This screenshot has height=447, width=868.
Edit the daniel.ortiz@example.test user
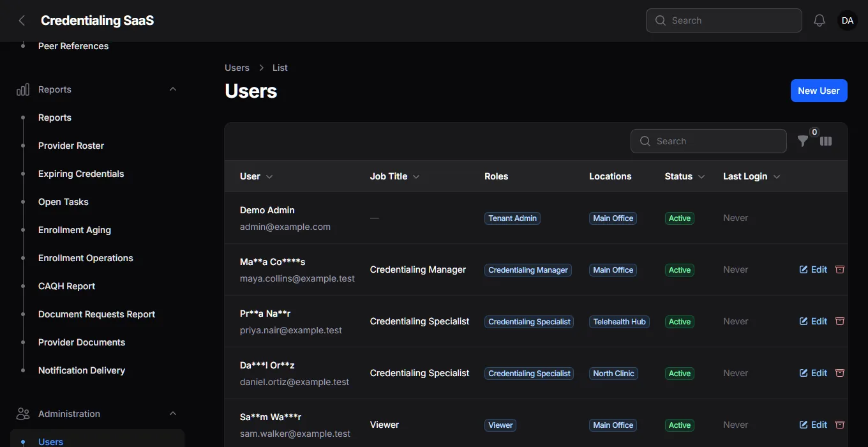[813, 373]
